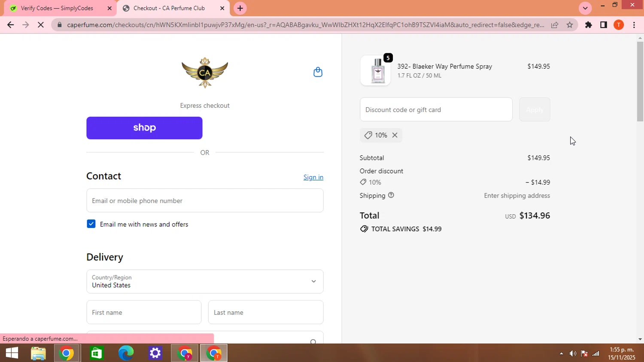The height and width of the screenshot is (362, 644).
Task: Click the First name field
Action: [x=144, y=312]
